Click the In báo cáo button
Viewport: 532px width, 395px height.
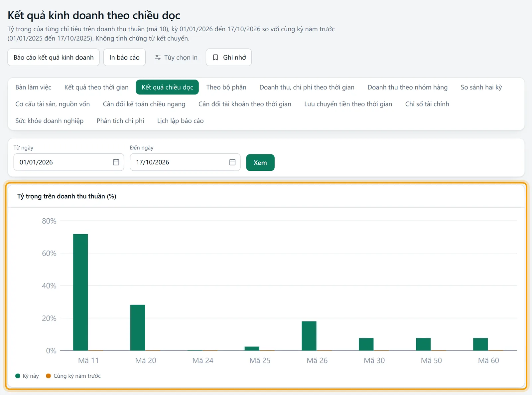point(124,58)
